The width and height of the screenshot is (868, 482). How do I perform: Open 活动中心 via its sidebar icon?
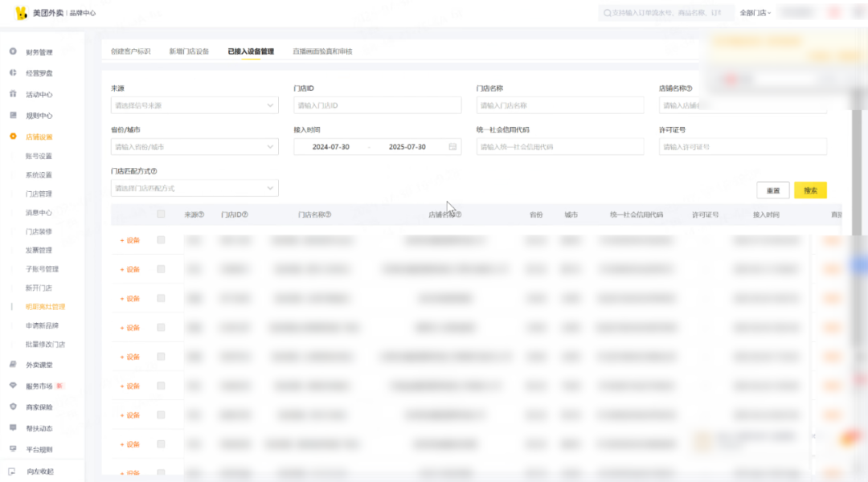tap(13, 94)
